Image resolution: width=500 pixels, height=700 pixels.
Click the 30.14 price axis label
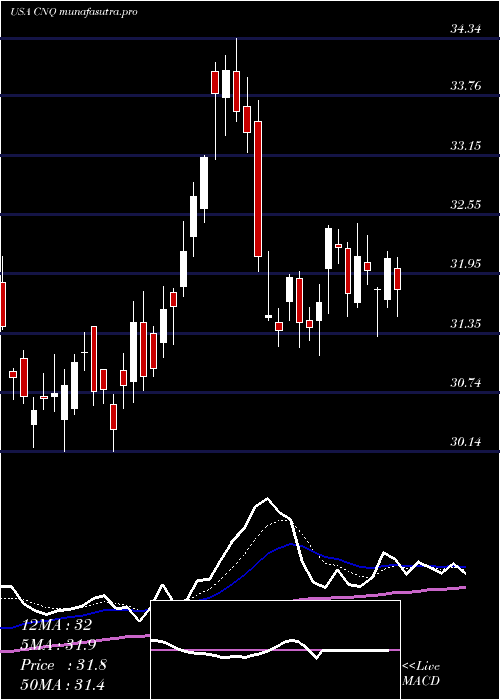click(466, 442)
